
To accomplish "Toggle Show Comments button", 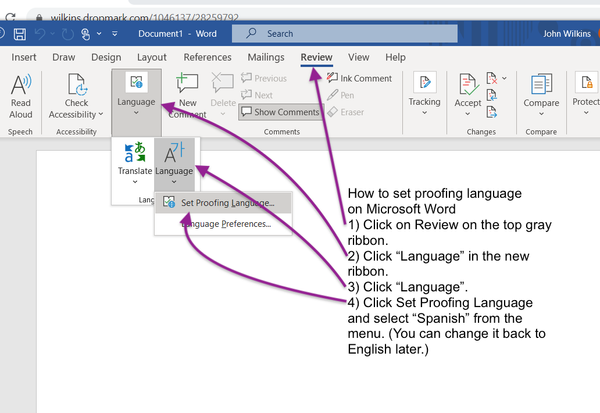I will tap(280, 112).
